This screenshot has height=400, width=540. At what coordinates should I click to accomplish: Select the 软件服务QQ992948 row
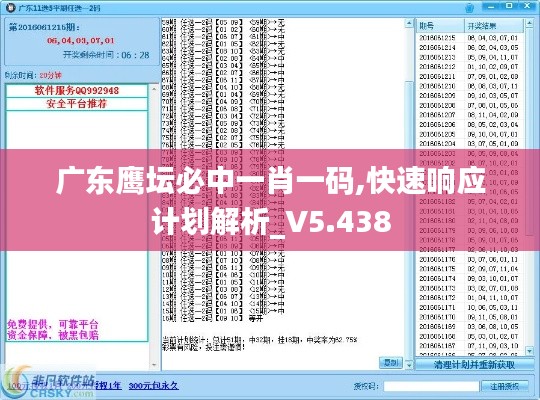pos(77,91)
